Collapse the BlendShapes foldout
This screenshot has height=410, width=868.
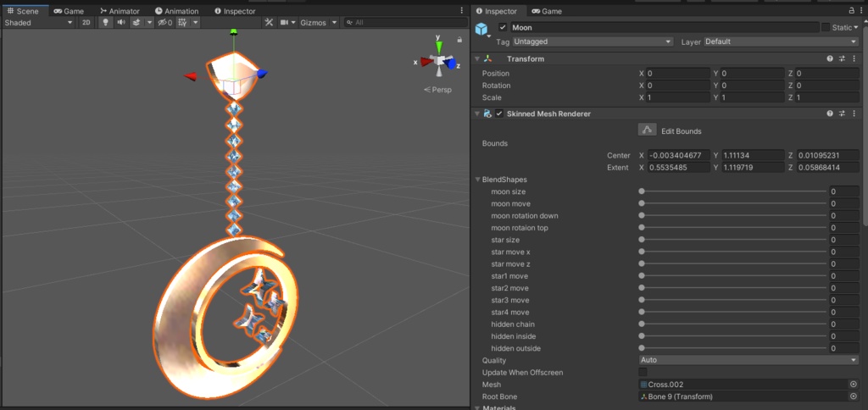[478, 180]
